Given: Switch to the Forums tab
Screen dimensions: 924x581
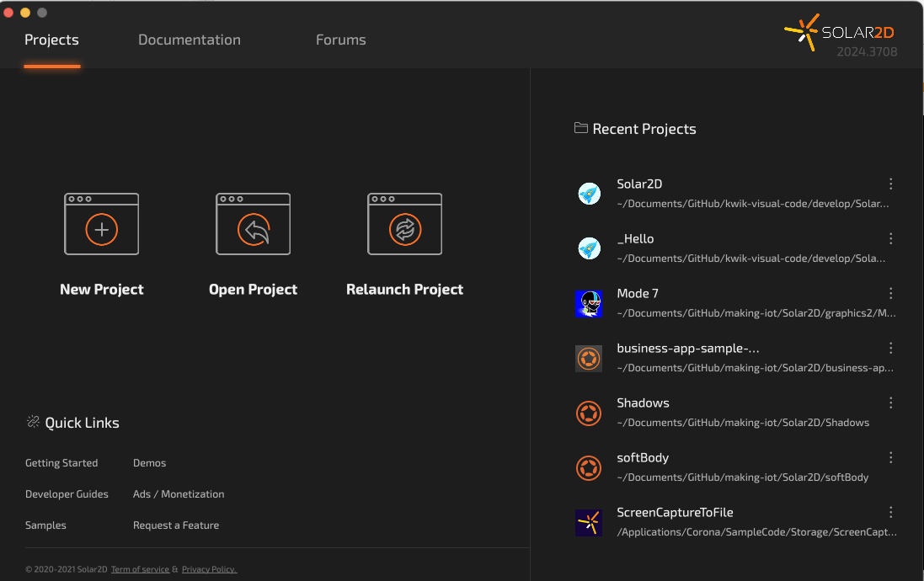Looking at the screenshot, I should 340,40.
